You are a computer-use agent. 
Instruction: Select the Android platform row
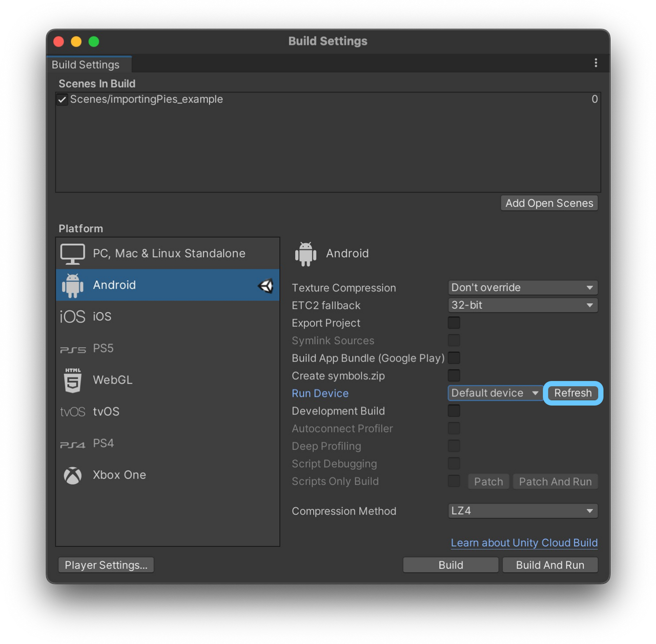(168, 285)
